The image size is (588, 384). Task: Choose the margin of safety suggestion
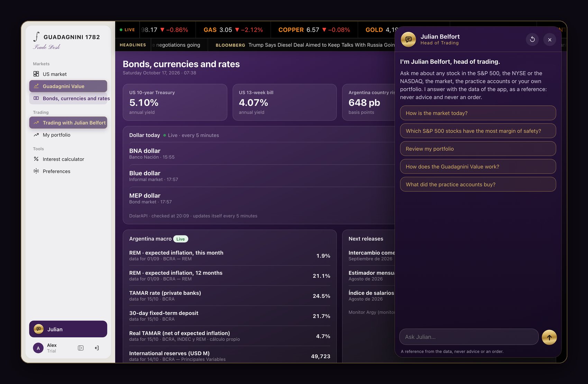(478, 131)
